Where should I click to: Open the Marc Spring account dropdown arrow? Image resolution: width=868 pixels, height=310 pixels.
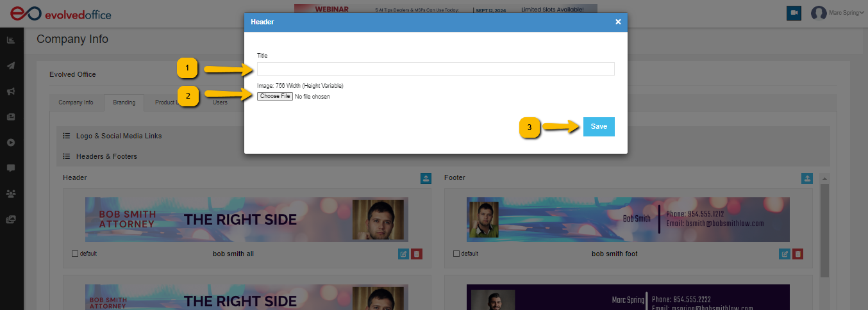point(862,13)
